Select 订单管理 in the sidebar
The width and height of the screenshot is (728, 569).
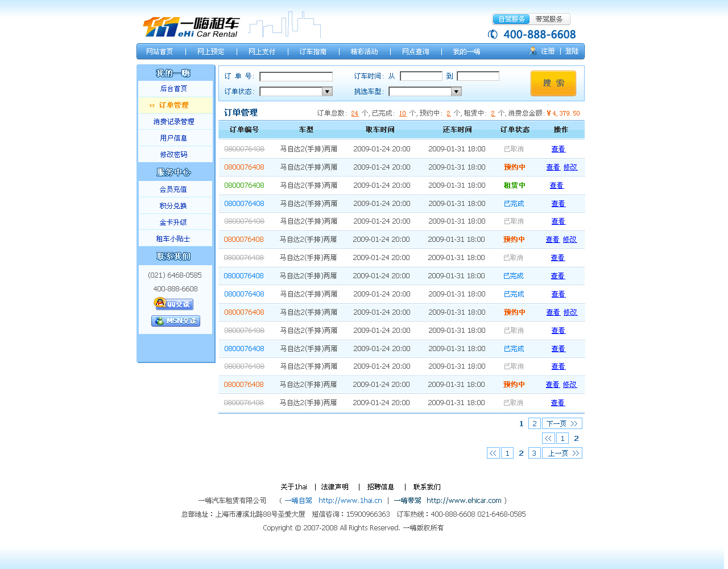(x=175, y=105)
